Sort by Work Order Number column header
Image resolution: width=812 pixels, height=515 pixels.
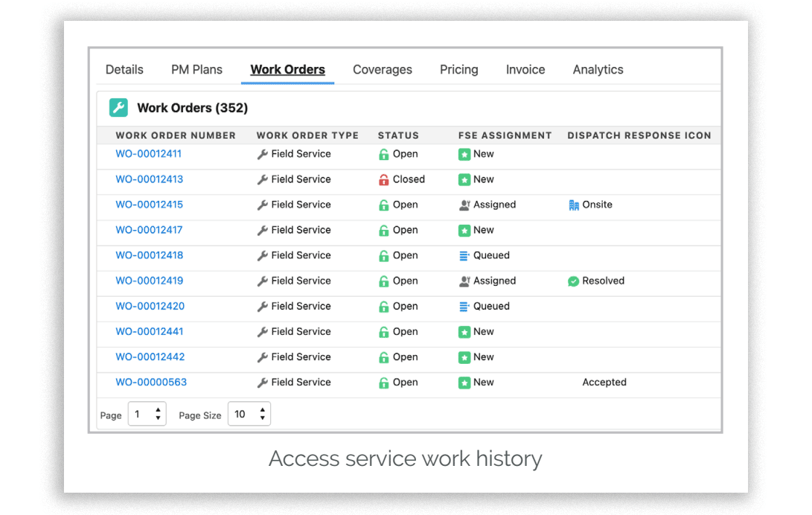tap(176, 135)
